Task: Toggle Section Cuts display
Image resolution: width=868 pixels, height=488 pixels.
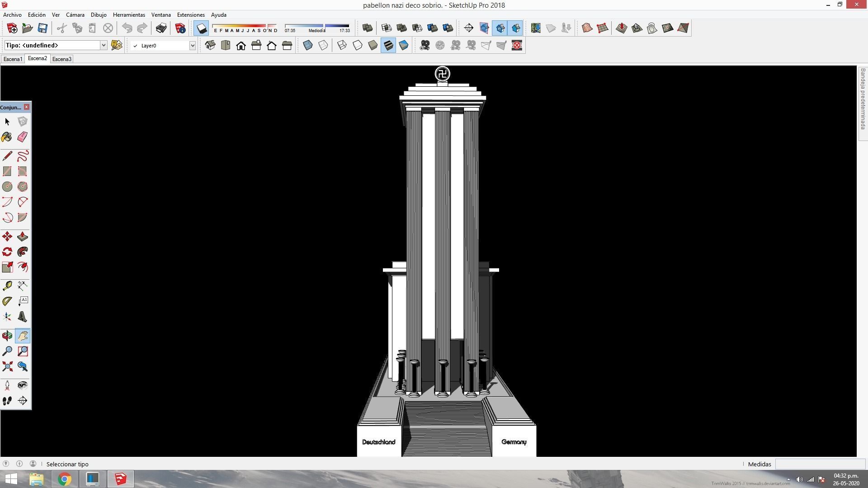Action: (x=500, y=28)
